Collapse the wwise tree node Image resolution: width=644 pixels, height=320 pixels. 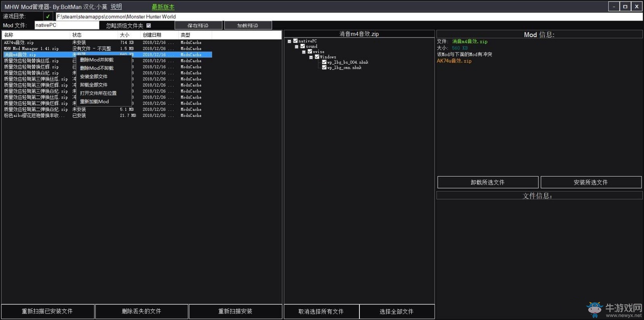pos(303,52)
